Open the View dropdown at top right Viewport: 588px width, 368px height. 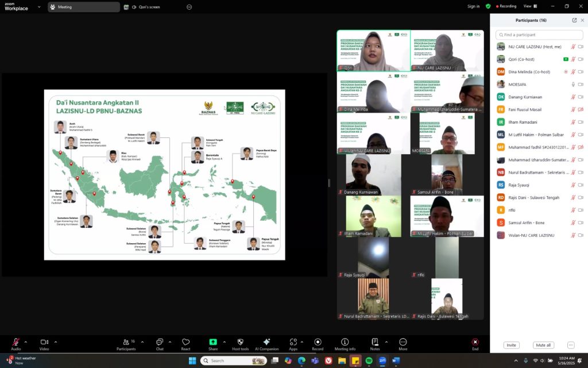pyautogui.click(x=529, y=6)
